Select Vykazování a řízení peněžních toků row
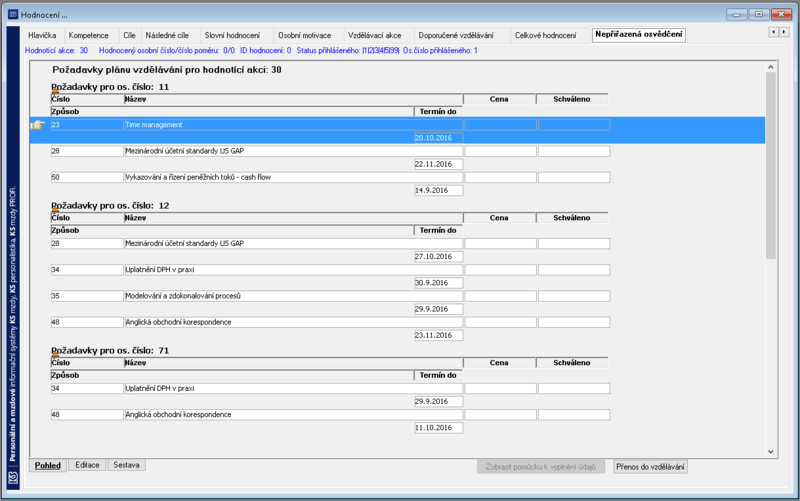 tap(293, 177)
